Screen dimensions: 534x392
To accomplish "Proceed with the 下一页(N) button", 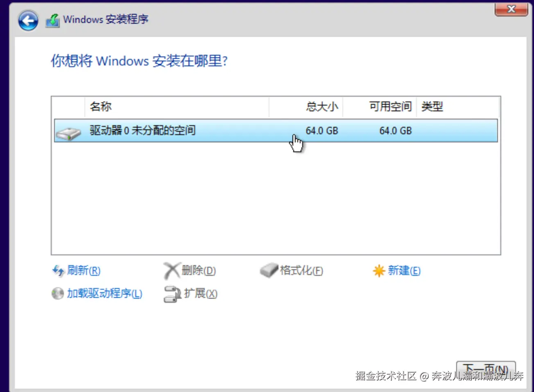I will click(x=486, y=369).
